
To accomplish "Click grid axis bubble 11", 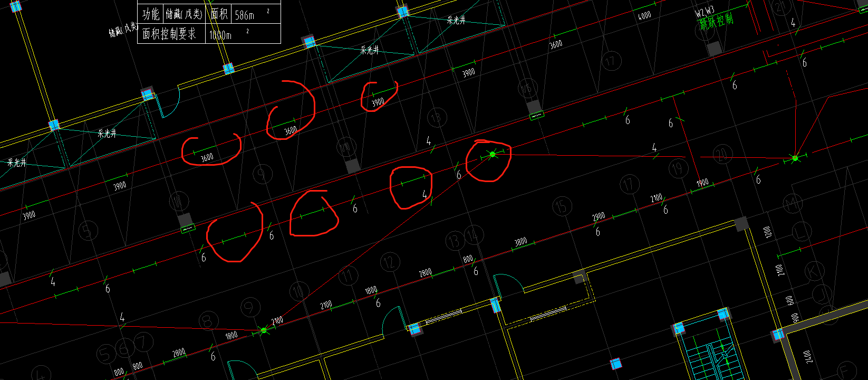I will (348, 275).
